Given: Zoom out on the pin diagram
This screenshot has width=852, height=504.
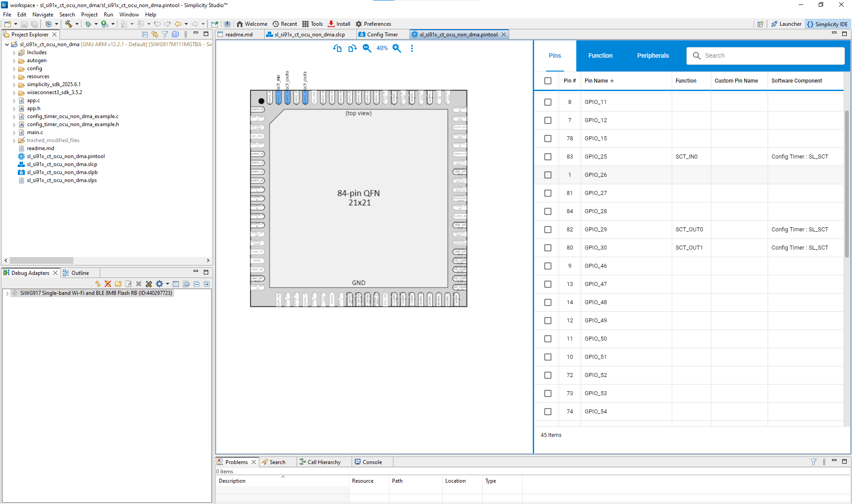Looking at the screenshot, I should (367, 48).
